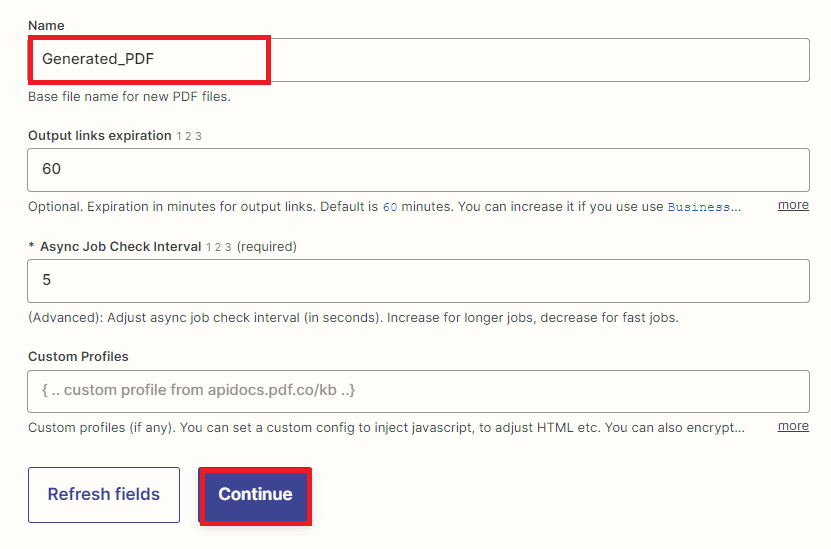
Task: Focus the Async Job Check Interval field
Action: point(418,281)
